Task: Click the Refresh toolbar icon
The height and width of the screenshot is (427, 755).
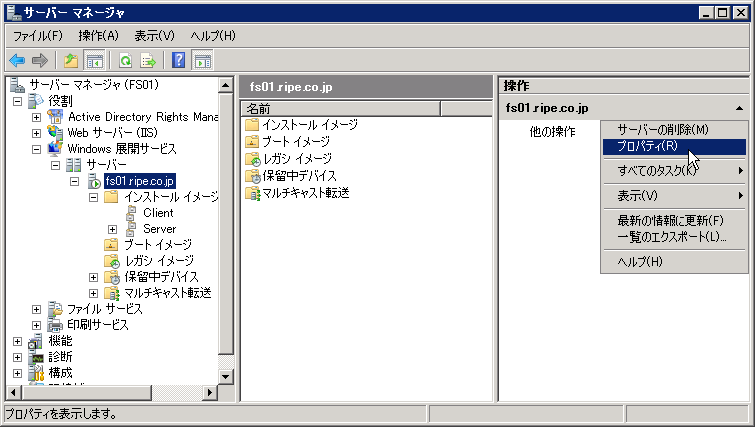Action: 126,60
